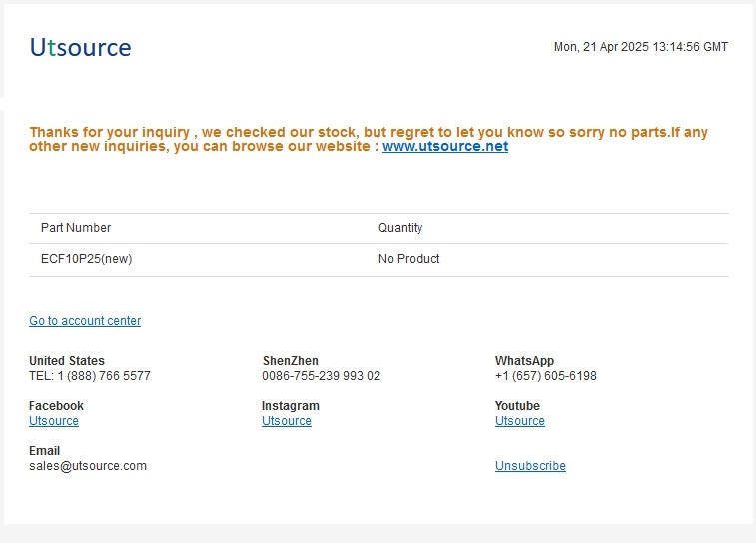This screenshot has height=543, width=756.
Task: Click the email date timestamp
Action: click(x=641, y=47)
